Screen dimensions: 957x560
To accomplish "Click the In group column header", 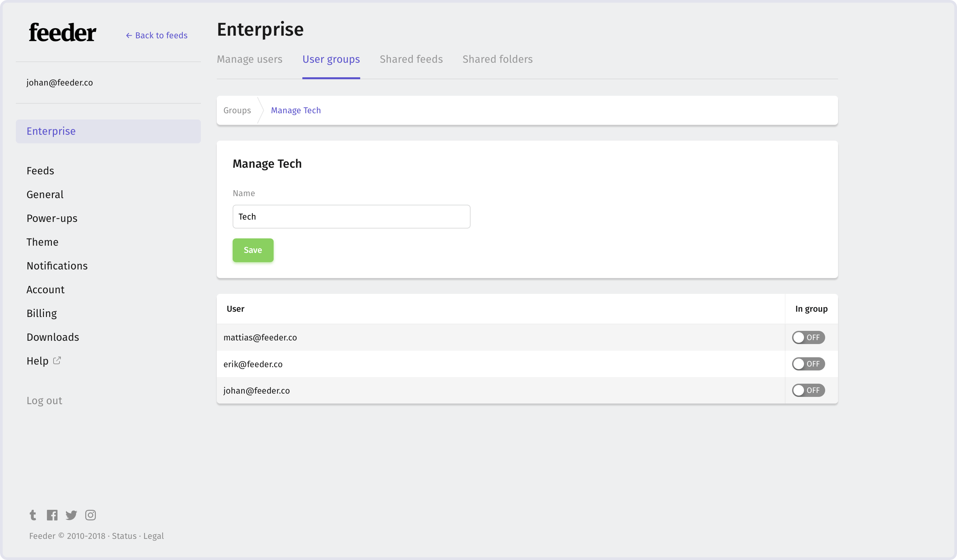I will 812,309.
